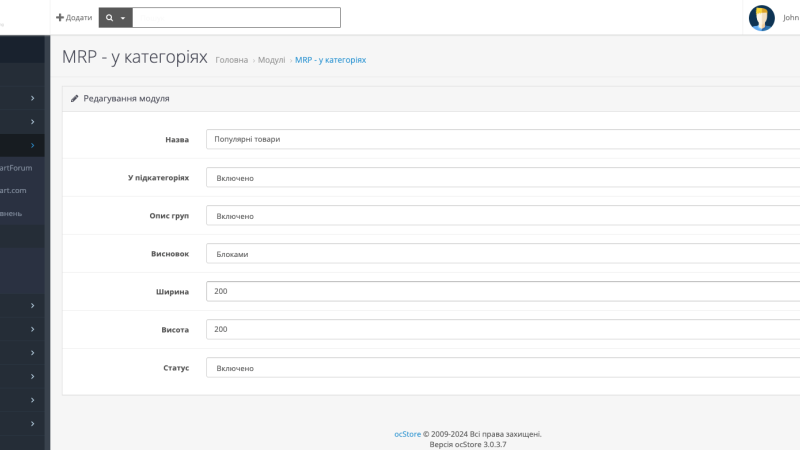The image size is (800, 450).
Task: Open the Висновок dropdown showing Блоками
Action: click(503, 254)
